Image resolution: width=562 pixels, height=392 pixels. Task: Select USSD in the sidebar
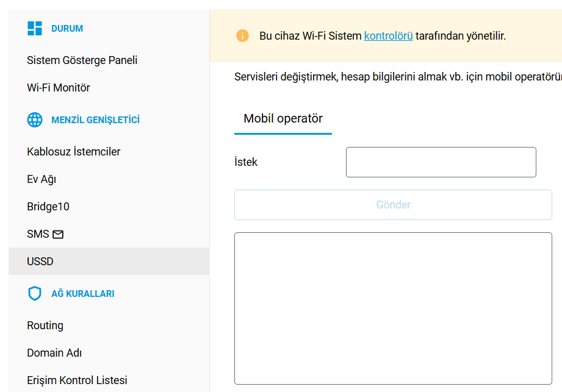(40, 262)
